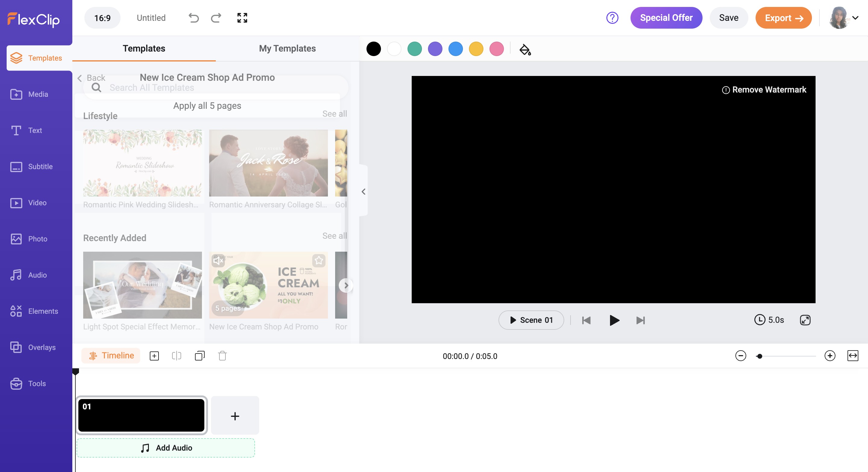Delete scene with trash icon
The height and width of the screenshot is (472, 868).
[x=222, y=356]
